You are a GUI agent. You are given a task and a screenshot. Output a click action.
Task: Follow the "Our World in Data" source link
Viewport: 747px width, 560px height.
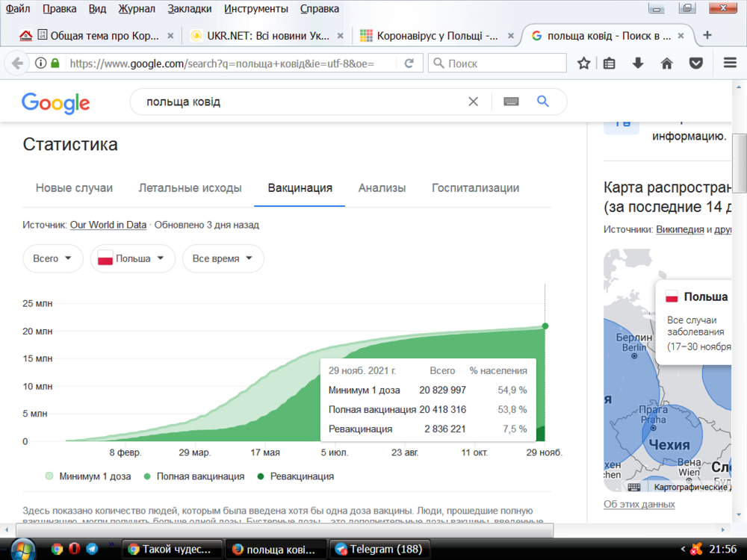[108, 225]
